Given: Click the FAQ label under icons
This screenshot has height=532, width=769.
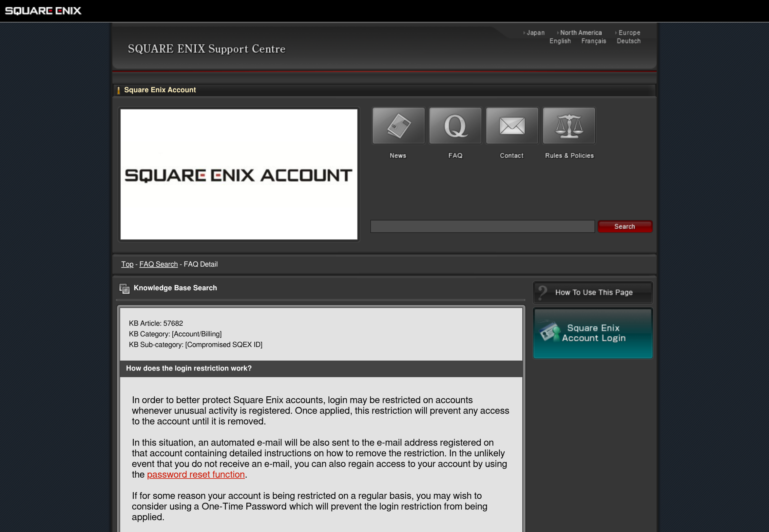Looking at the screenshot, I should tap(455, 156).
